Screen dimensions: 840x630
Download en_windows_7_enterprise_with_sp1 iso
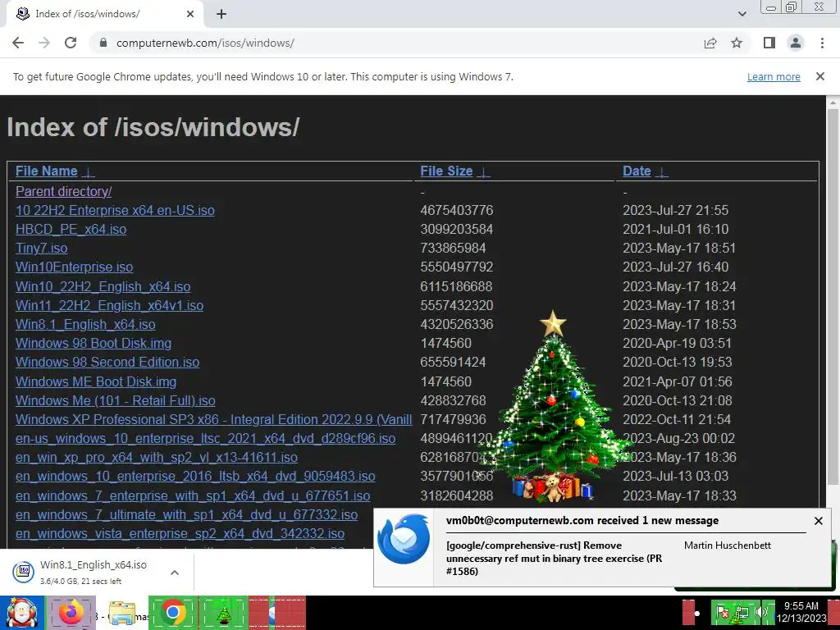pos(193,495)
